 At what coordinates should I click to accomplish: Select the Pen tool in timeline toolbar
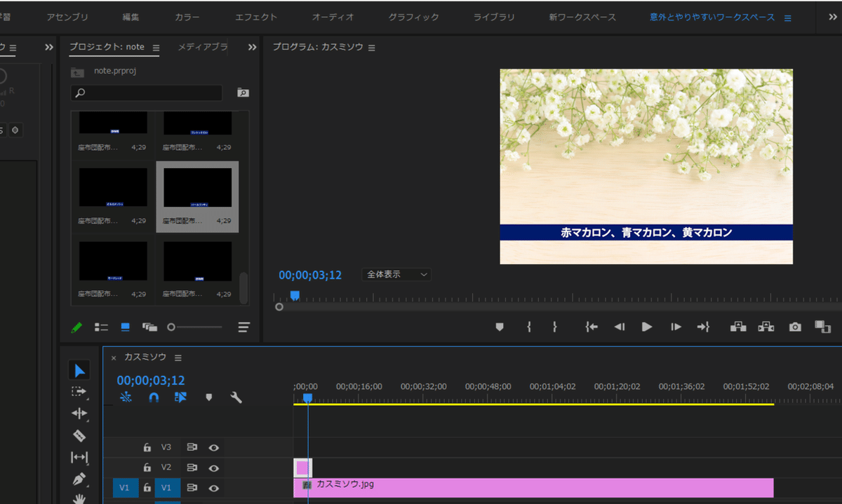(79, 479)
